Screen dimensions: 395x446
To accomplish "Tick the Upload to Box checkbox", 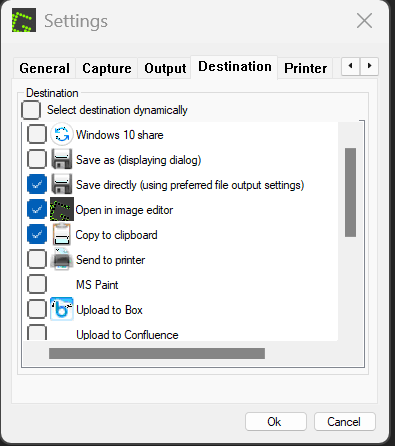I will click(x=37, y=309).
